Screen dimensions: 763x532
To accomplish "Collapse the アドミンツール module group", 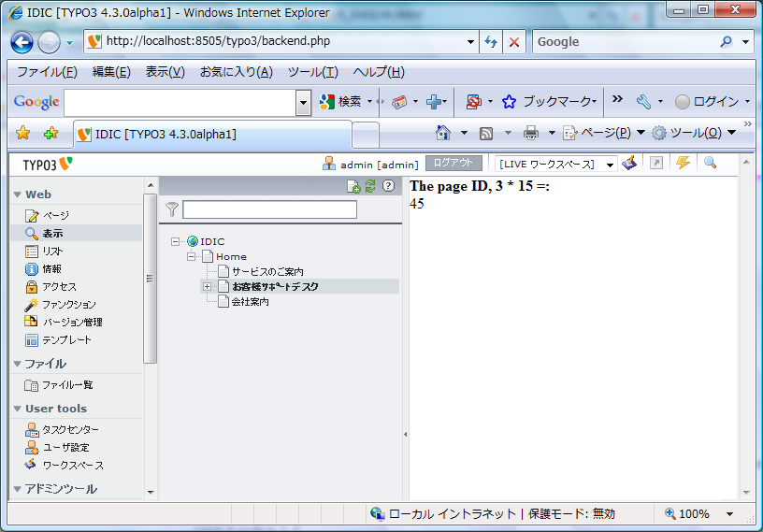I will [18, 489].
